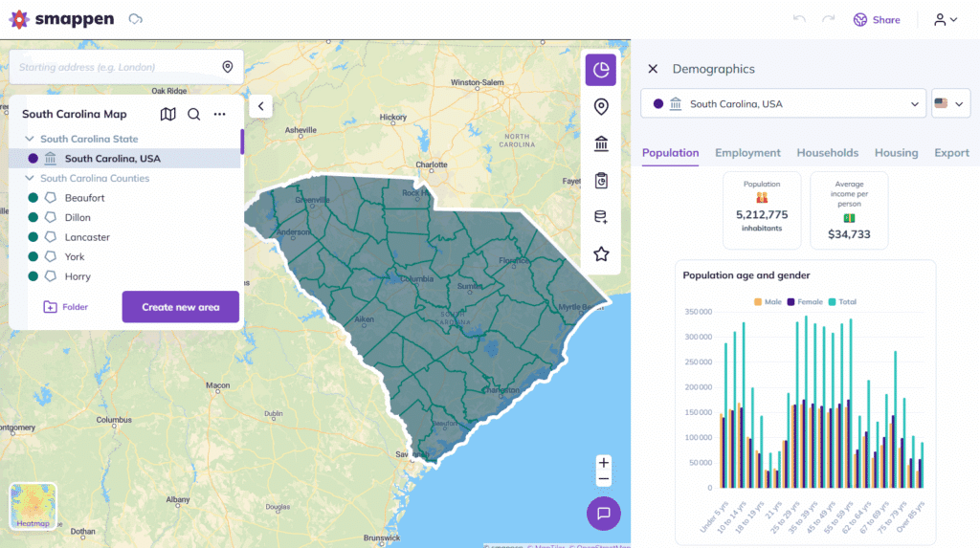
Task: Click the search icon in the map panel
Action: 193,114
